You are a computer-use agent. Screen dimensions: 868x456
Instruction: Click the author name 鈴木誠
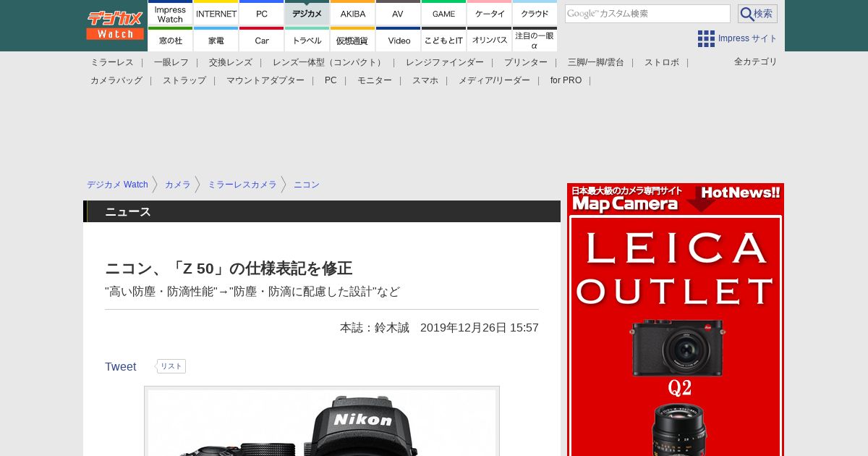pyautogui.click(x=392, y=327)
